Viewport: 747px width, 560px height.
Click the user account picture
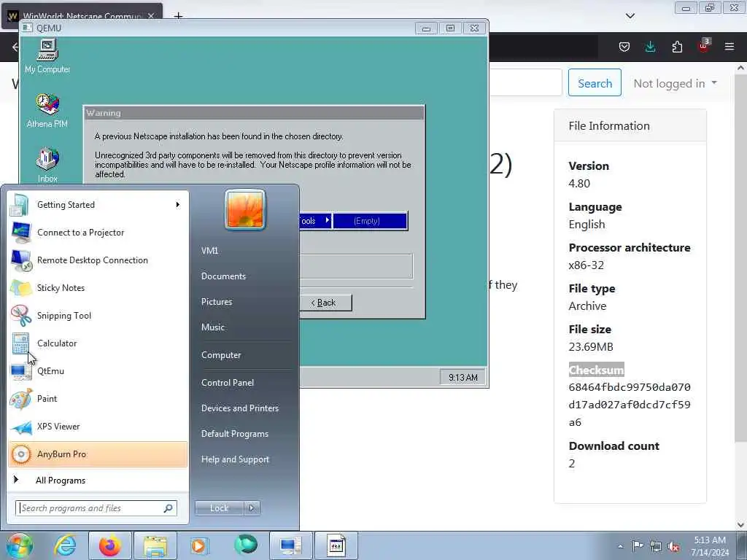point(245,209)
